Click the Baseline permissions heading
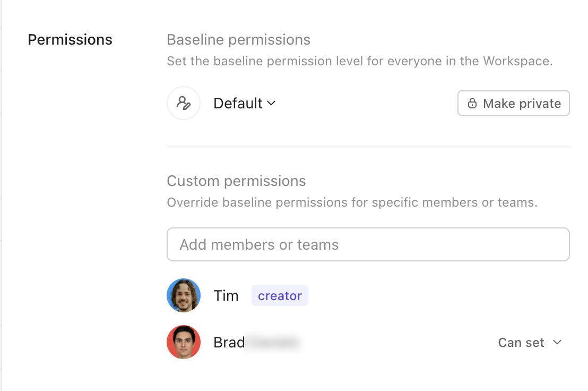588x391 pixels. [238, 40]
